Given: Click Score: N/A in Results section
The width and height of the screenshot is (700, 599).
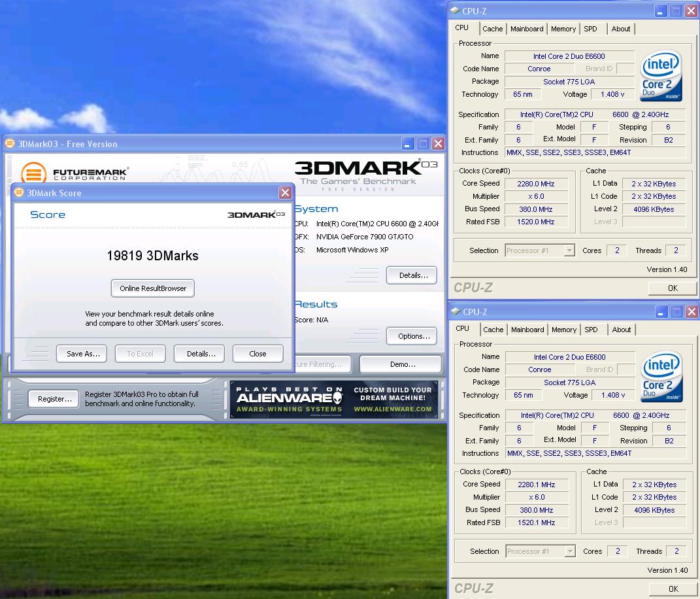Looking at the screenshot, I should pos(311,320).
